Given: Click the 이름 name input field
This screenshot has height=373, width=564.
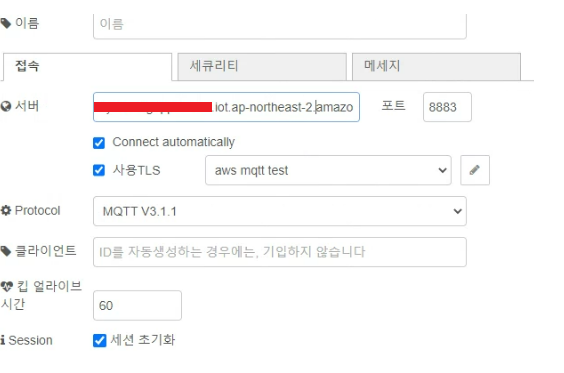Looking at the screenshot, I should (x=280, y=26).
